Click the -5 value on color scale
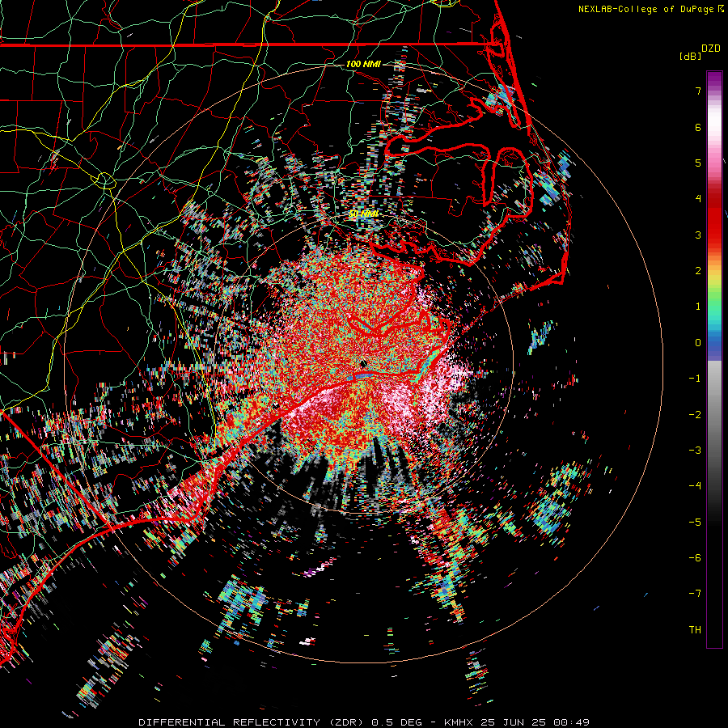The height and width of the screenshot is (728, 728). click(x=695, y=522)
